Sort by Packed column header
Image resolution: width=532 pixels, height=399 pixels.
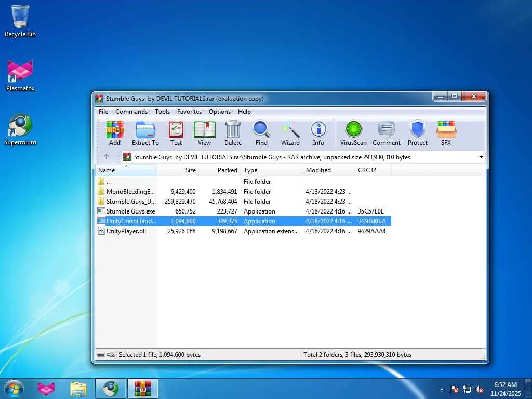tap(219, 170)
